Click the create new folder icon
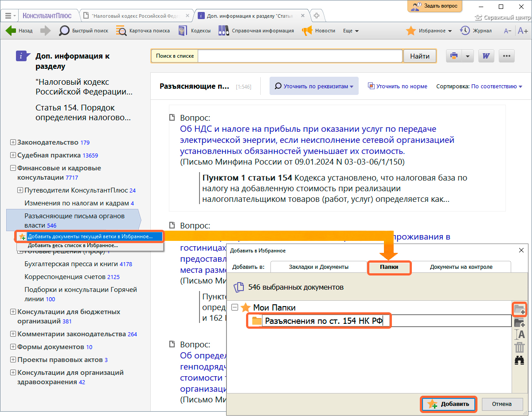The width and height of the screenshot is (532, 417). pyautogui.click(x=519, y=309)
